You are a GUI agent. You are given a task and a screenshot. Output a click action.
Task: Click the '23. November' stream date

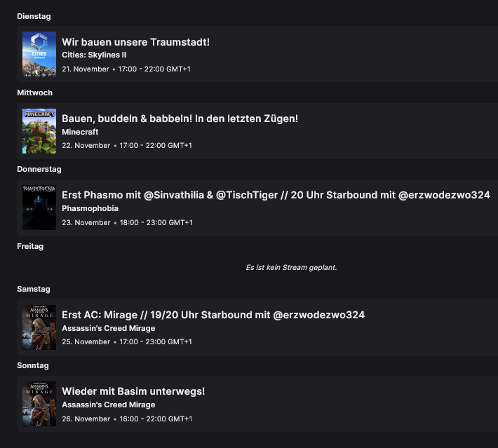pyautogui.click(x=86, y=222)
